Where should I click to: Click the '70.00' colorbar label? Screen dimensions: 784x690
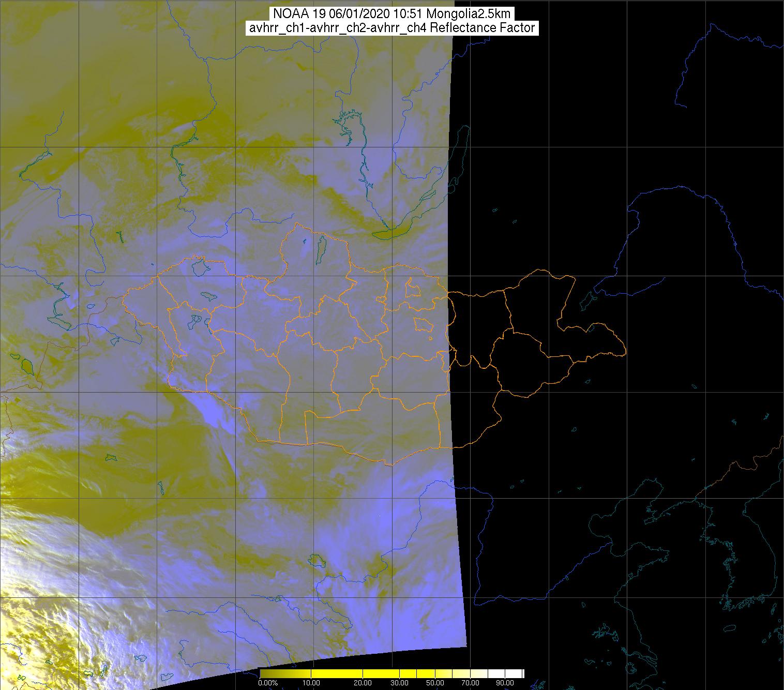click(470, 683)
